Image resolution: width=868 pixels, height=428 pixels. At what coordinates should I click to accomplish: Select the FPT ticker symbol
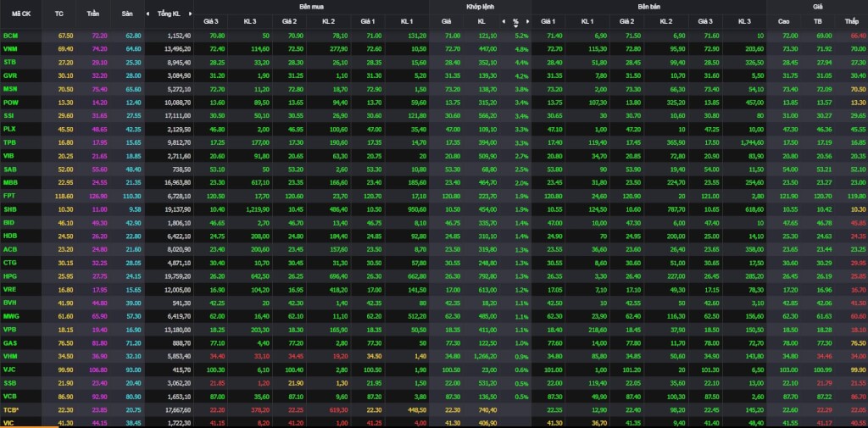tap(10, 196)
